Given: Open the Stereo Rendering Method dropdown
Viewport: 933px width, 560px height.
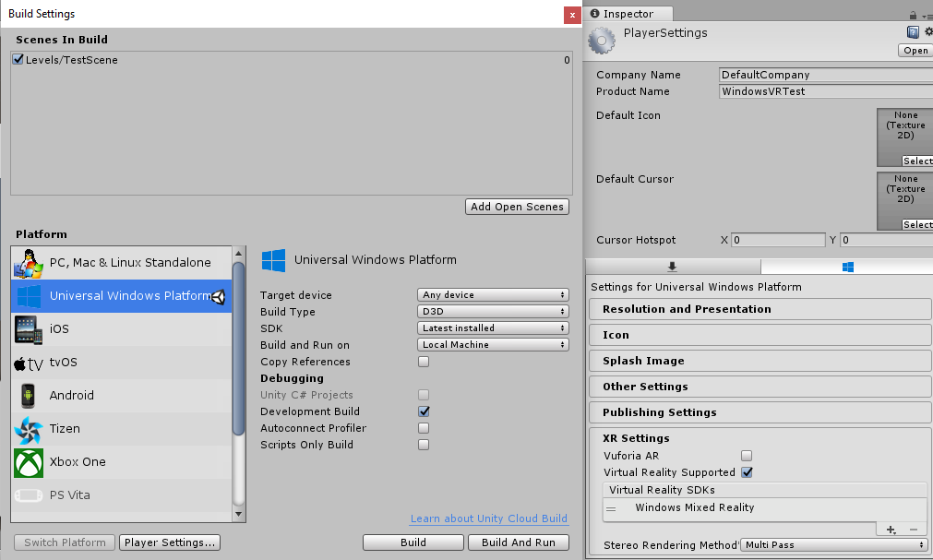Looking at the screenshot, I should pos(834,544).
